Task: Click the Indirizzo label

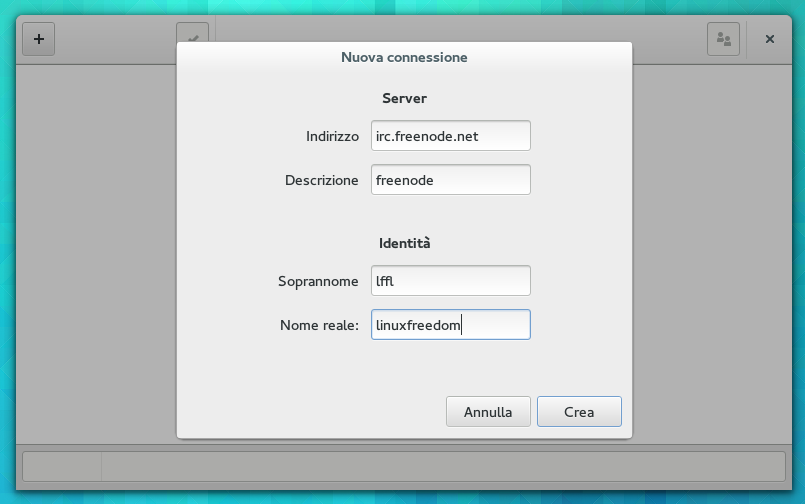Action: tap(332, 137)
